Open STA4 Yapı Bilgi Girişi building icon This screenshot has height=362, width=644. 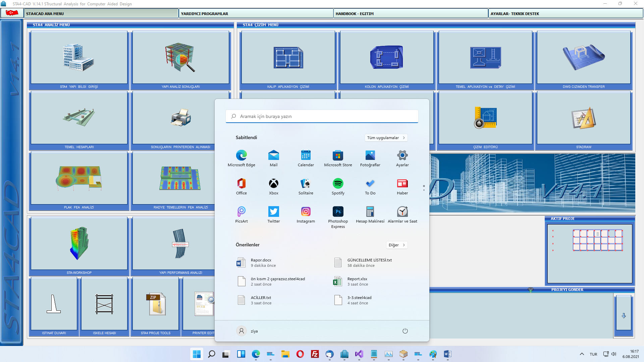coord(79,57)
